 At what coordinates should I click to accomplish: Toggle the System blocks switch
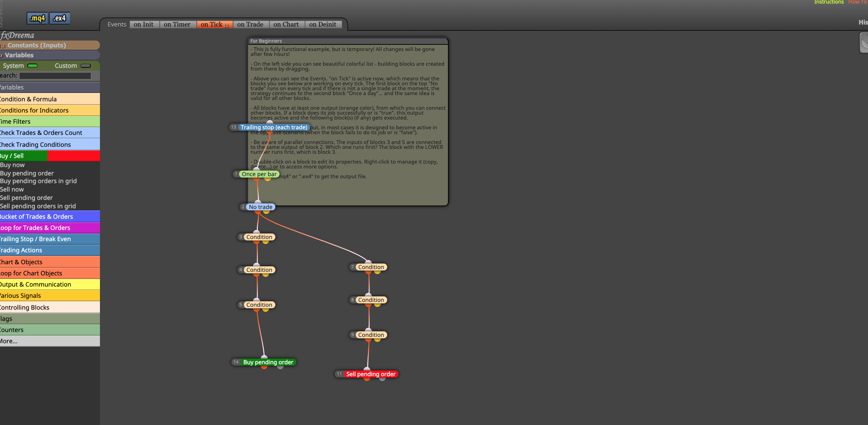click(32, 66)
